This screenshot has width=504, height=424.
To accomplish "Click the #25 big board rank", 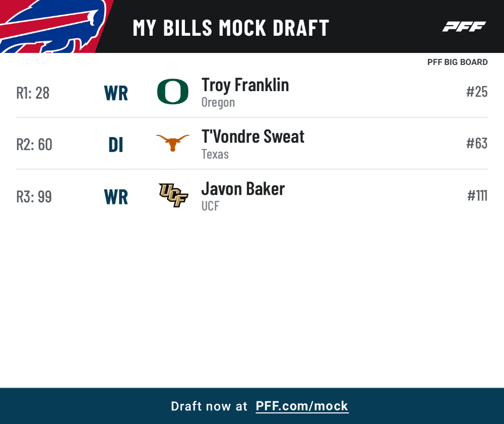I will pos(477,92).
